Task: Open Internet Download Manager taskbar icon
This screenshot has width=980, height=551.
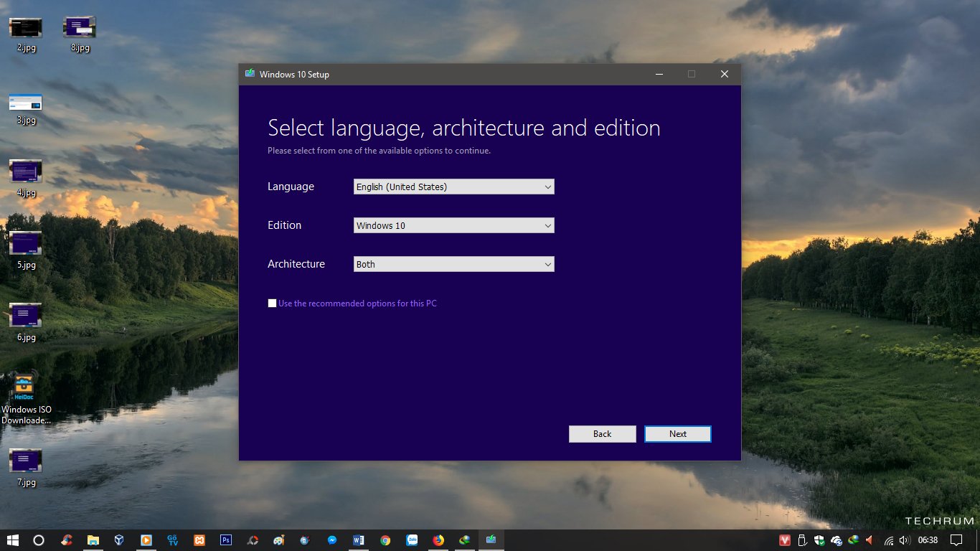Action: click(465, 540)
